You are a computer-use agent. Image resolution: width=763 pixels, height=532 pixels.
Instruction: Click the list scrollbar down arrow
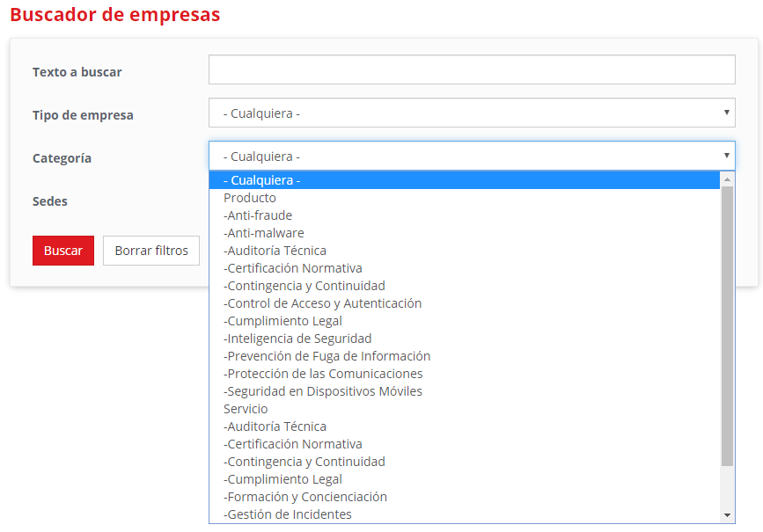click(x=727, y=515)
